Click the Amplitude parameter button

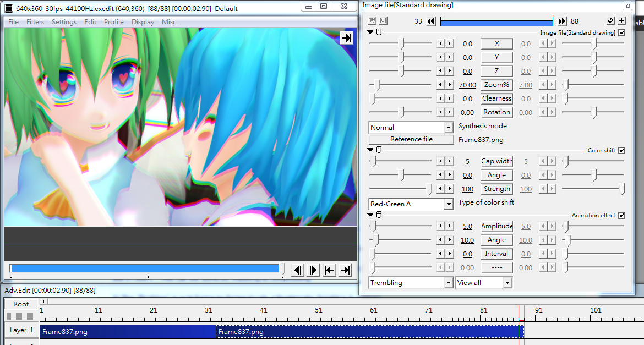496,226
